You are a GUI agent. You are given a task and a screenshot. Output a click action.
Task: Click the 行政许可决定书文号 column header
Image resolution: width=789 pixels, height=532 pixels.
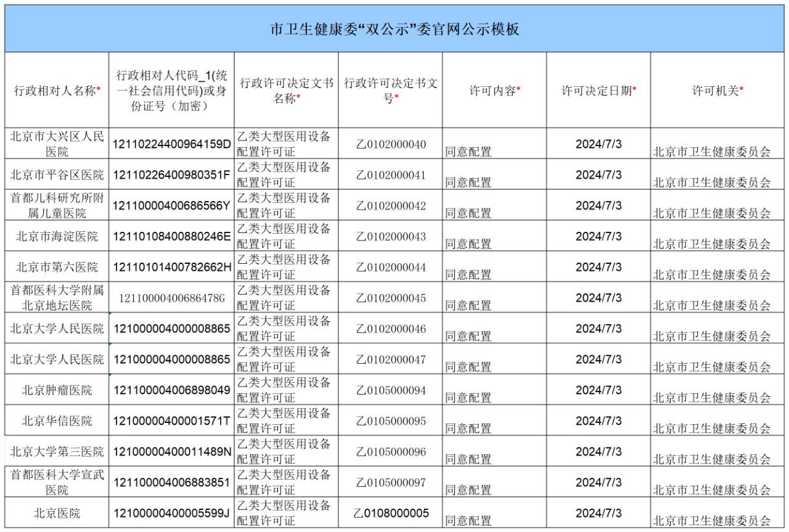click(390, 91)
